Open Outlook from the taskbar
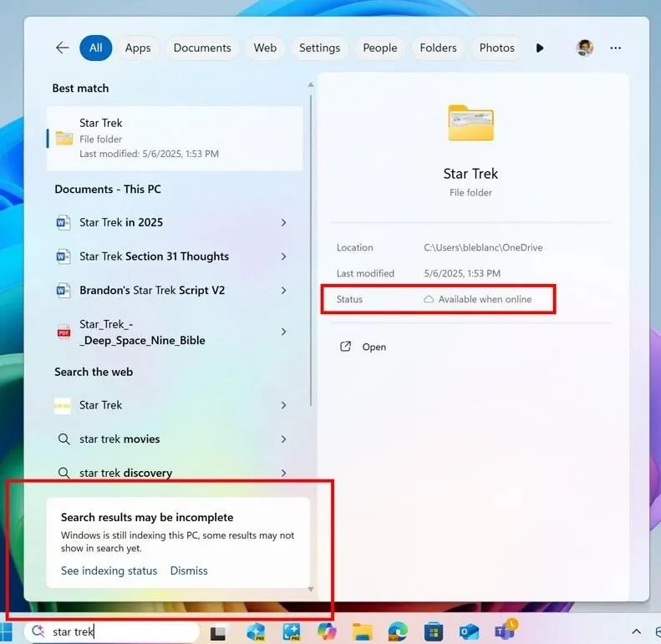Image resolution: width=661 pixels, height=644 pixels. pos(469,632)
